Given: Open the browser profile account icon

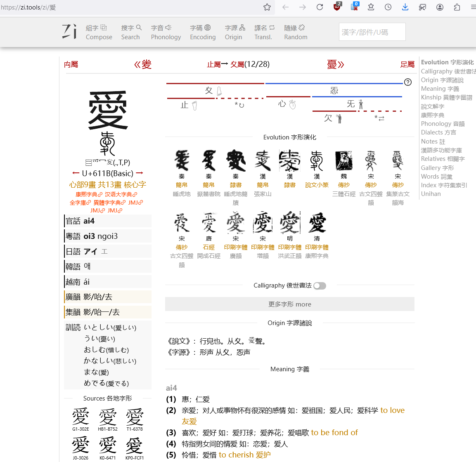Looking at the screenshot, I should (x=440, y=7).
